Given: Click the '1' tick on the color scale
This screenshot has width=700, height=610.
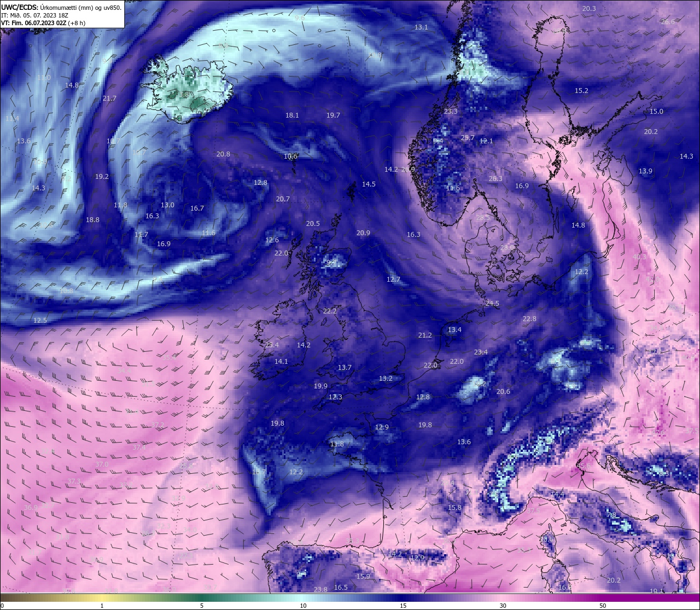Looking at the screenshot, I should tap(102, 606).
